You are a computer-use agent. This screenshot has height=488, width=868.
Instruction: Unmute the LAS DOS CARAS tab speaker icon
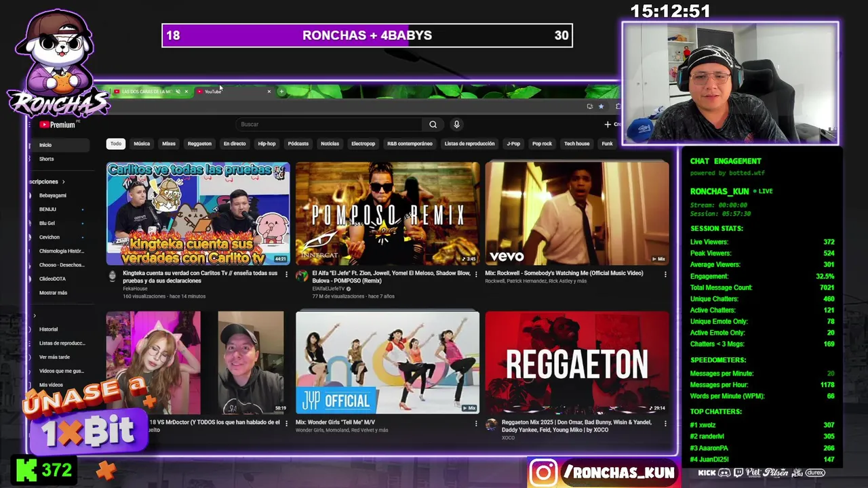click(x=178, y=91)
